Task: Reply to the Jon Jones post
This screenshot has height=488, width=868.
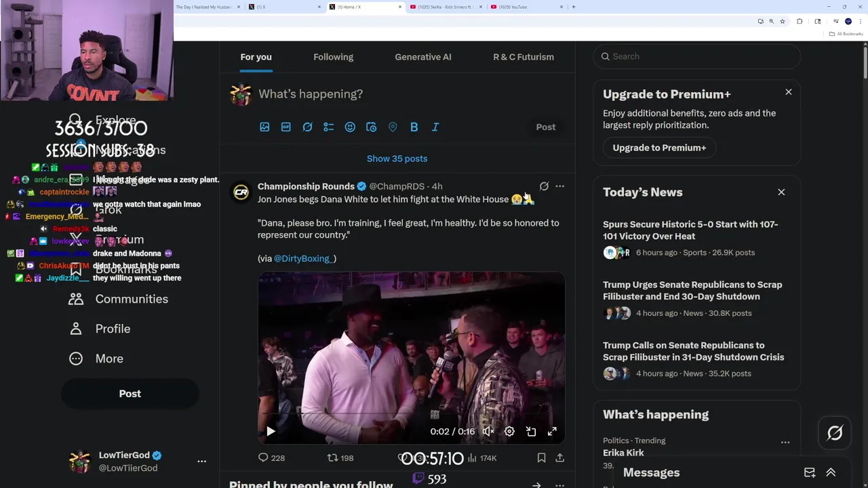Action: [x=271, y=458]
